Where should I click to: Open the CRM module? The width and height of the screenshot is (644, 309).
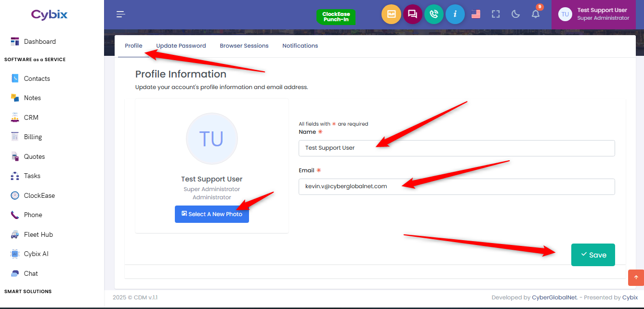pyautogui.click(x=25, y=117)
